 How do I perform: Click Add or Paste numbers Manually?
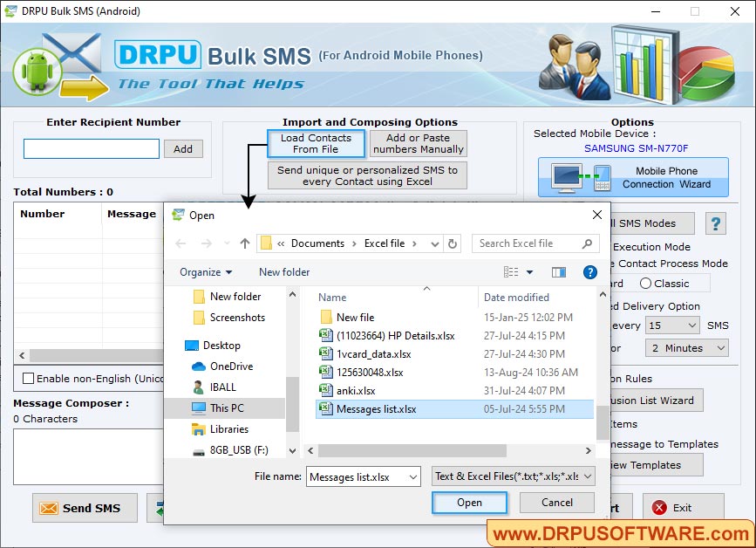coord(419,143)
